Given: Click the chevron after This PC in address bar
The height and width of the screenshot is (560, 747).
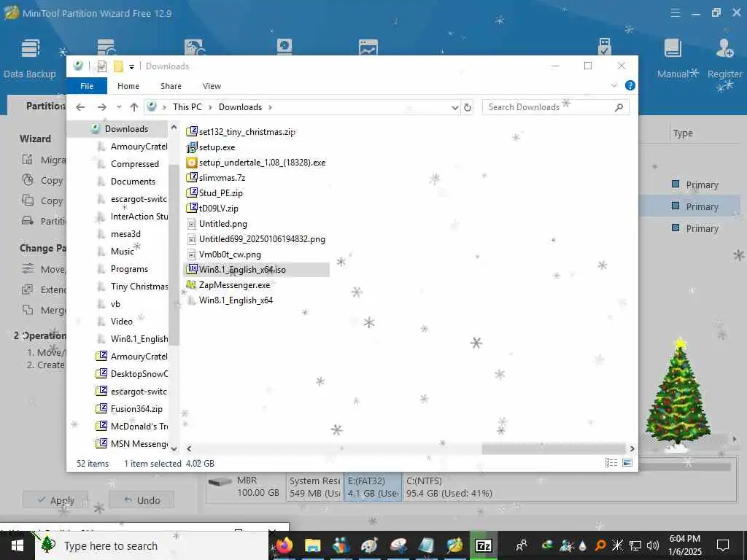Looking at the screenshot, I should point(210,108).
